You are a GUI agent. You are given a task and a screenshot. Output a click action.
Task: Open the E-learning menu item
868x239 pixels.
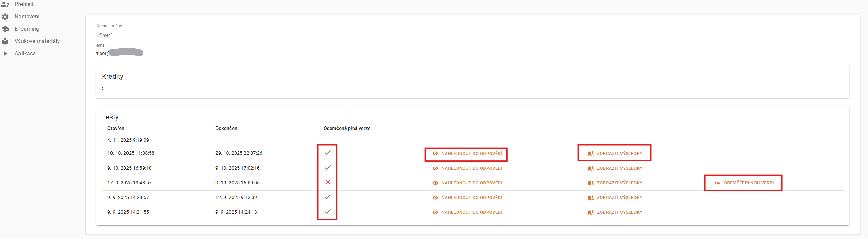27,29
